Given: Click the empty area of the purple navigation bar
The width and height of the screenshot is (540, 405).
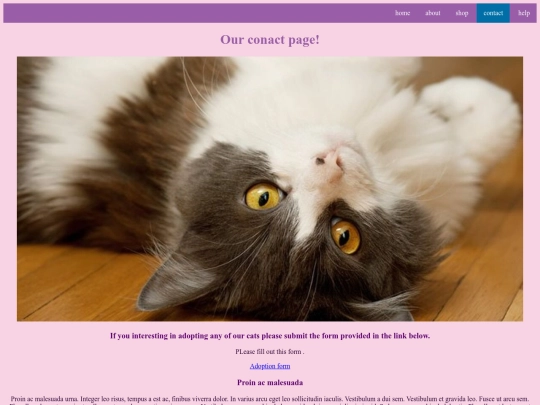Looking at the screenshot, I should pos(196,13).
